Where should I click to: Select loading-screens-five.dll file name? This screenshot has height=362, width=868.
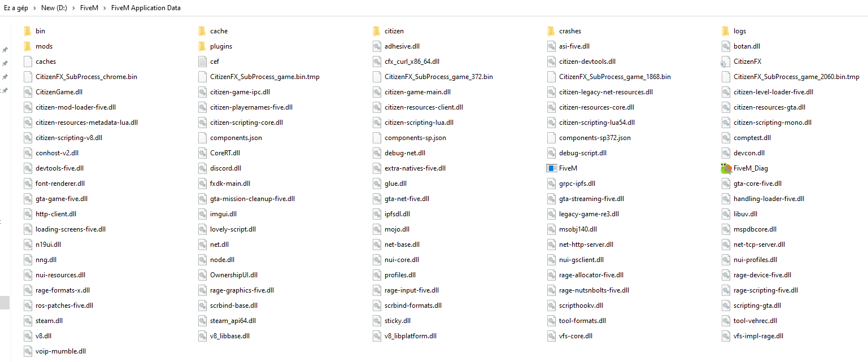pos(71,229)
